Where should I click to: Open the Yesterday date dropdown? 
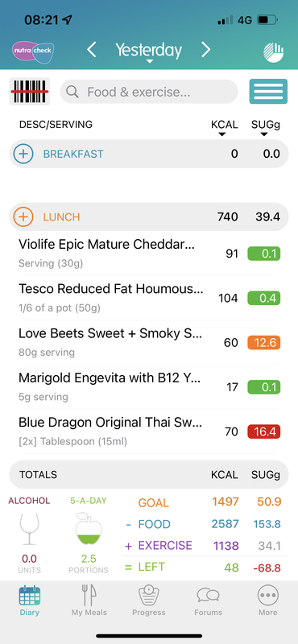[149, 52]
